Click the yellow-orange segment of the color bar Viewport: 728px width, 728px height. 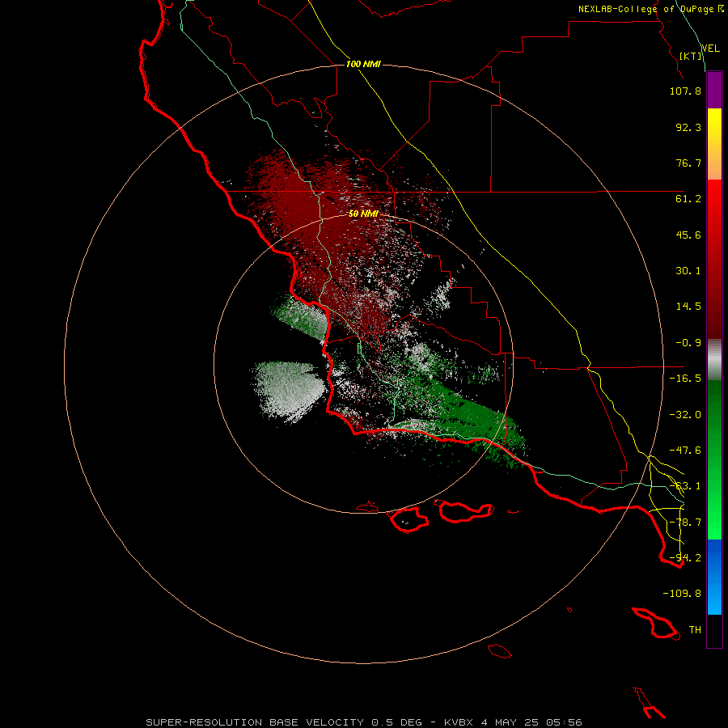pyautogui.click(x=714, y=144)
